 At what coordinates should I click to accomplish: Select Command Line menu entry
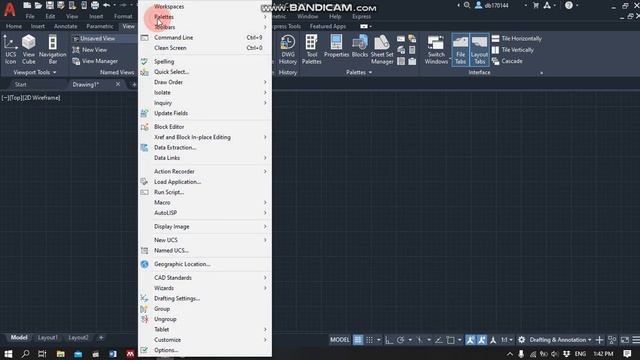click(x=205, y=38)
